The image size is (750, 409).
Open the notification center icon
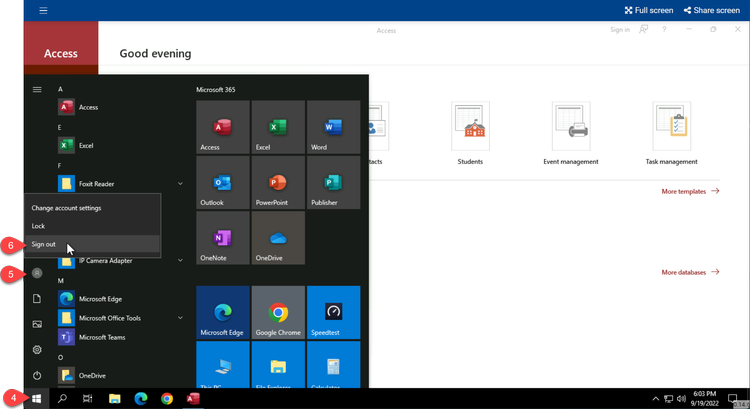732,398
